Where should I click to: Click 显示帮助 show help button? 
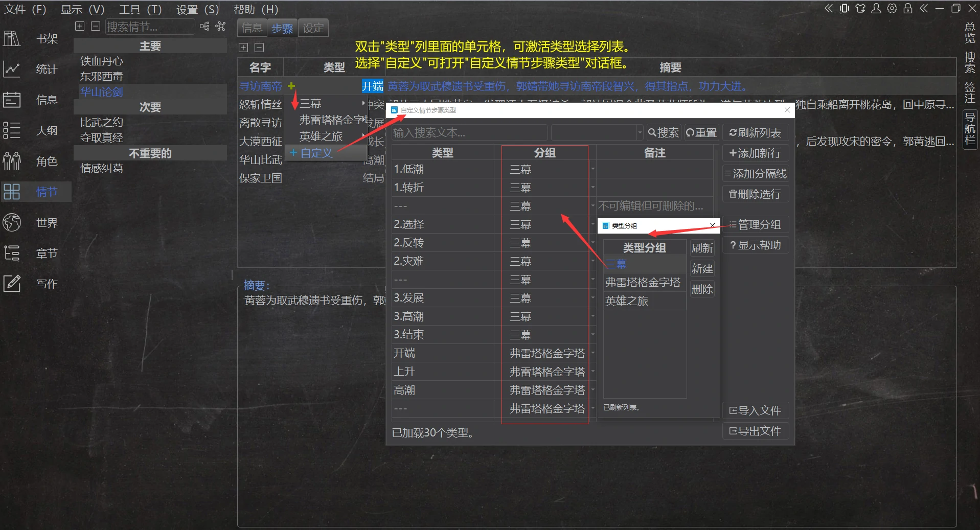756,245
